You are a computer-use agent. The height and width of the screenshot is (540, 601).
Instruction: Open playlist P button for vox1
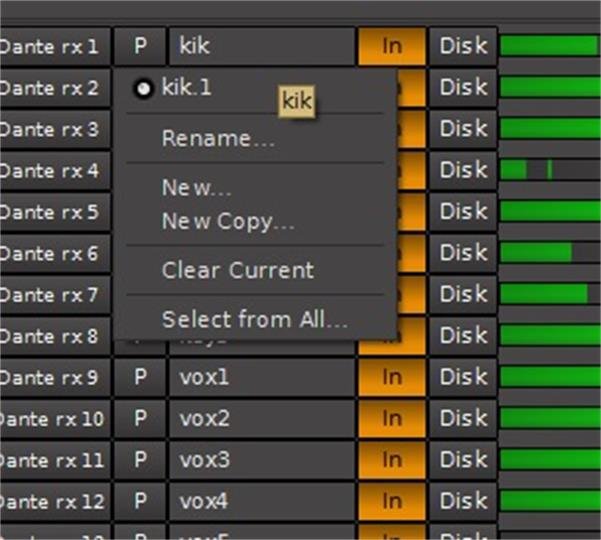pos(140,377)
